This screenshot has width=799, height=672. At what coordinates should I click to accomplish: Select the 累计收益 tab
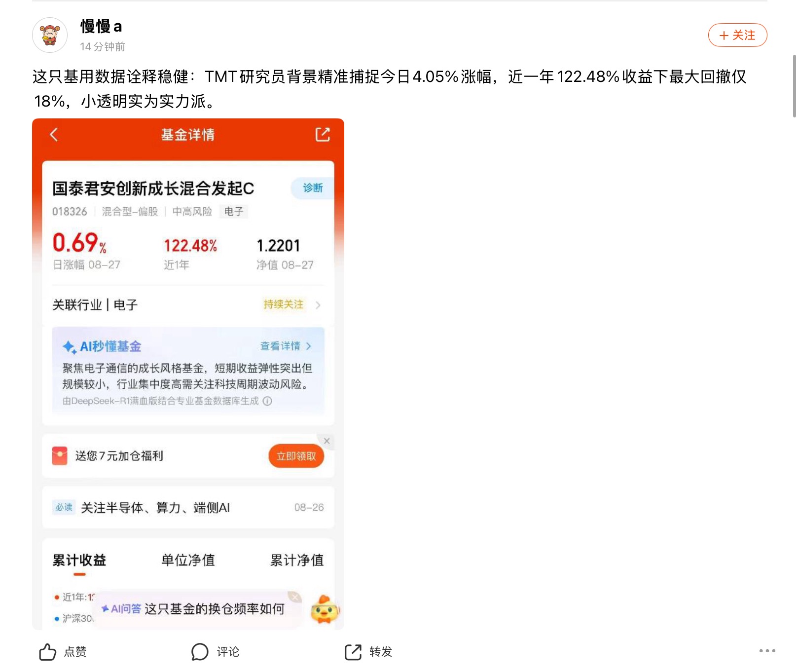pyautogui.click(x=79, y=560)
